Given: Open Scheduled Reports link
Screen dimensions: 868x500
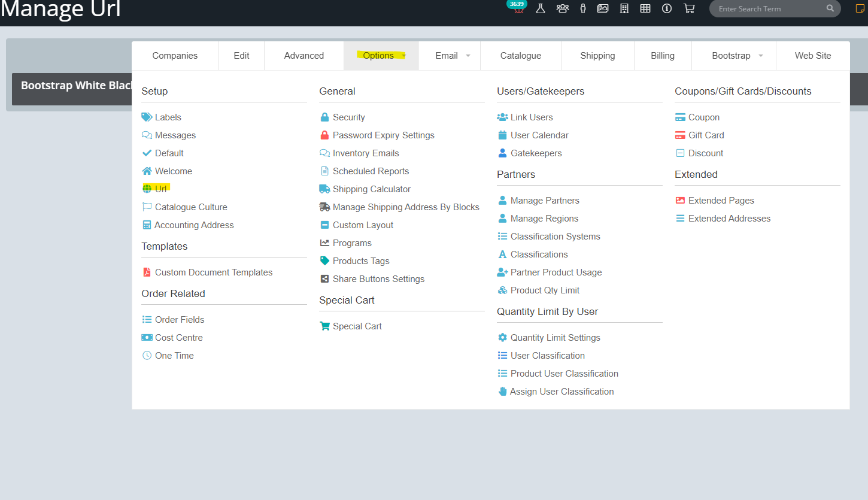Looking at the screenshot, I should (371, 171).
